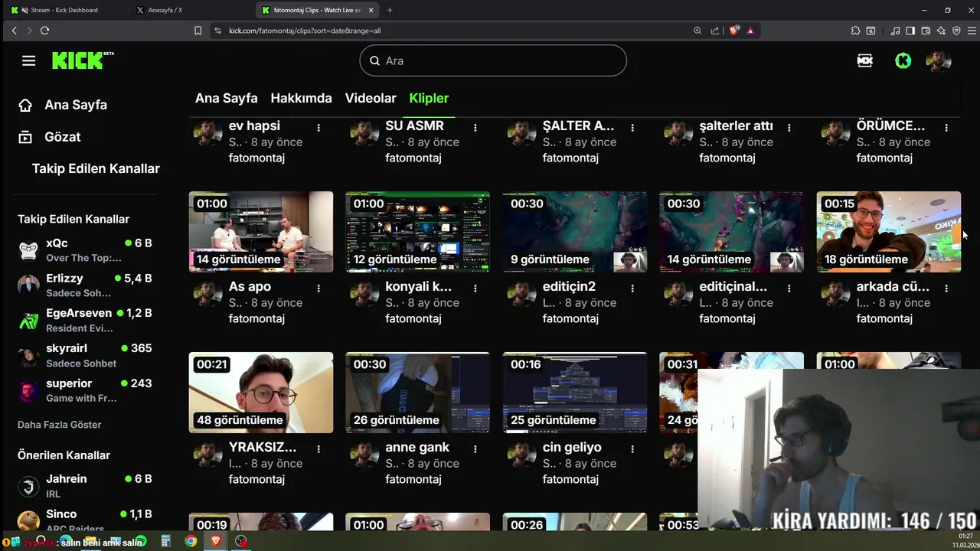Click the OBS icon in the taskbar
This screenshot has height=551, width=980.
tap(241, 541)
